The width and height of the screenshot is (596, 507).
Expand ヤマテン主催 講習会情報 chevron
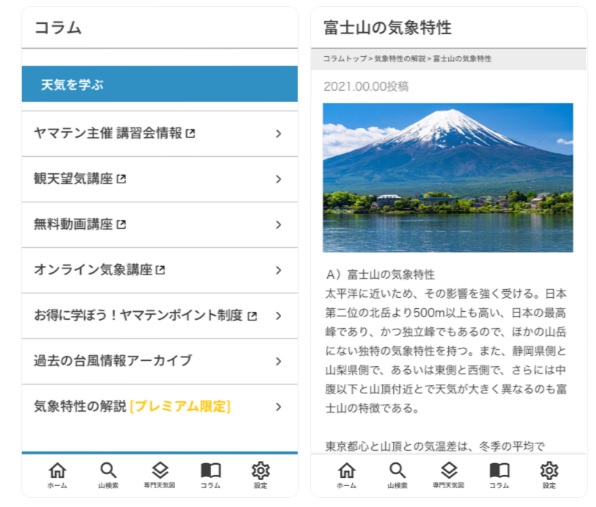point(279,133)
